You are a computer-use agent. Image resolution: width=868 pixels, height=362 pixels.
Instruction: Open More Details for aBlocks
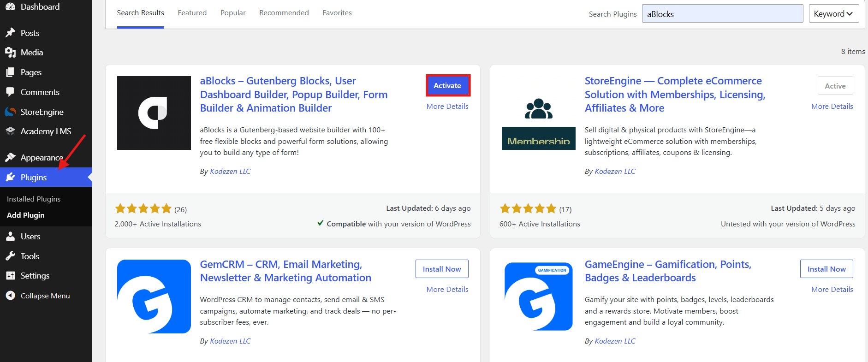[x=447, y=107]
